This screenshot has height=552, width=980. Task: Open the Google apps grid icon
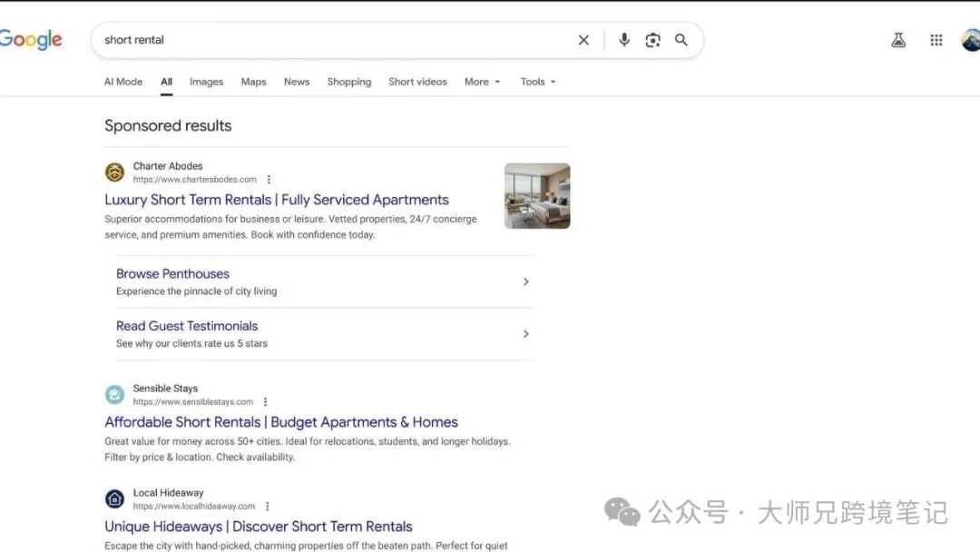pos(936,40)
